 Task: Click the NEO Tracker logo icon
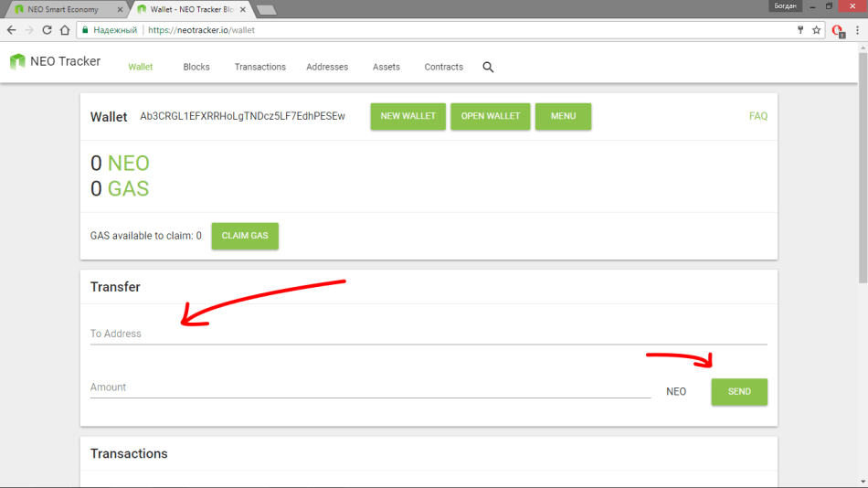(17, 62)
